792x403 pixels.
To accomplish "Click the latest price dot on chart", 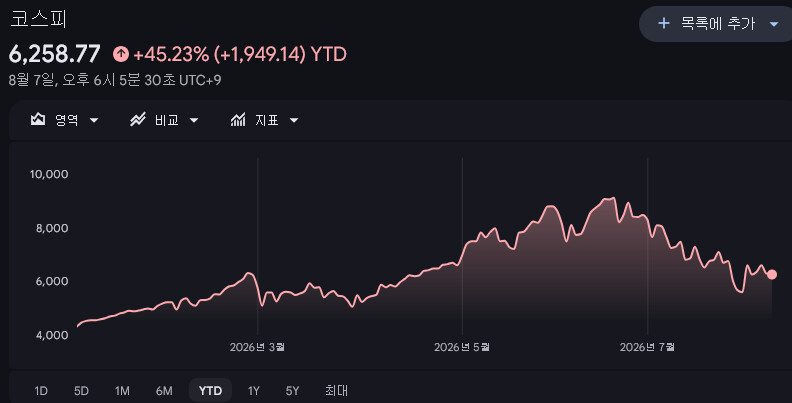I will click(772, 275).
